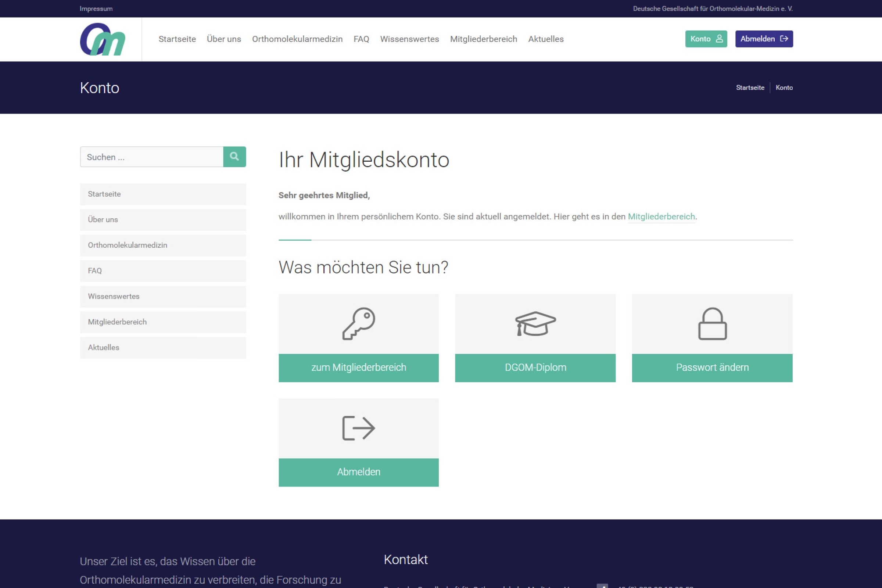Click the DGOM logo in header

tap(103, 39)
